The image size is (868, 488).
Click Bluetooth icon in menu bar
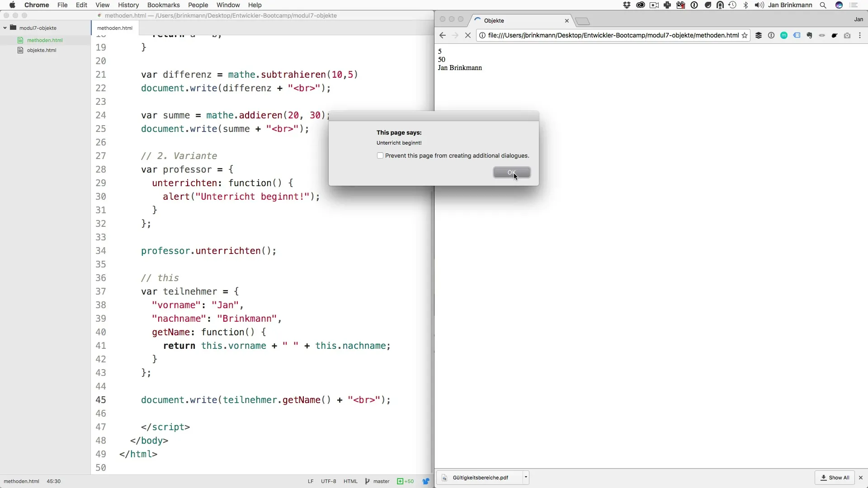(x=746, y=5)
